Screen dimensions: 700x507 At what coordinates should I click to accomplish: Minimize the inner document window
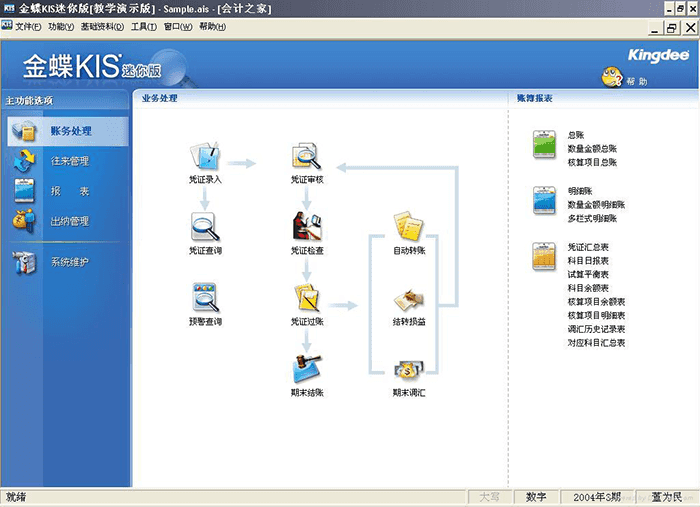[x=655, y=28]
